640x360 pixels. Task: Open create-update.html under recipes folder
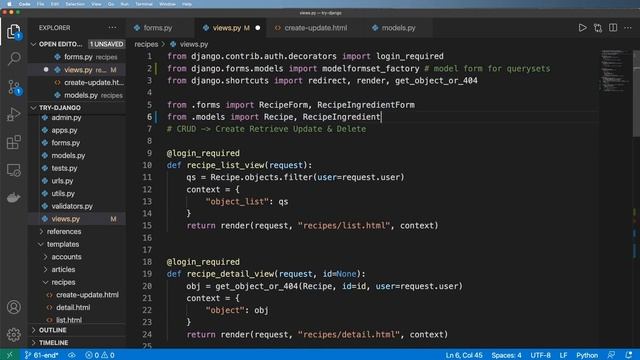87,295
